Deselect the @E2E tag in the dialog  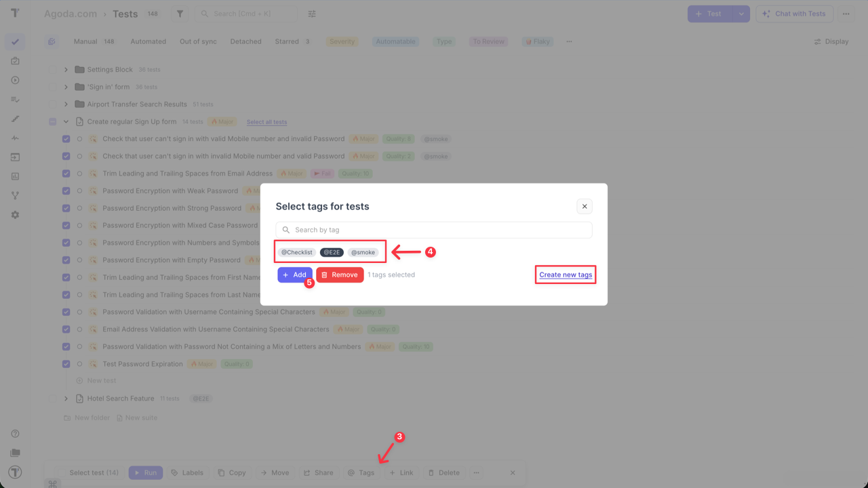coord(331,251)
